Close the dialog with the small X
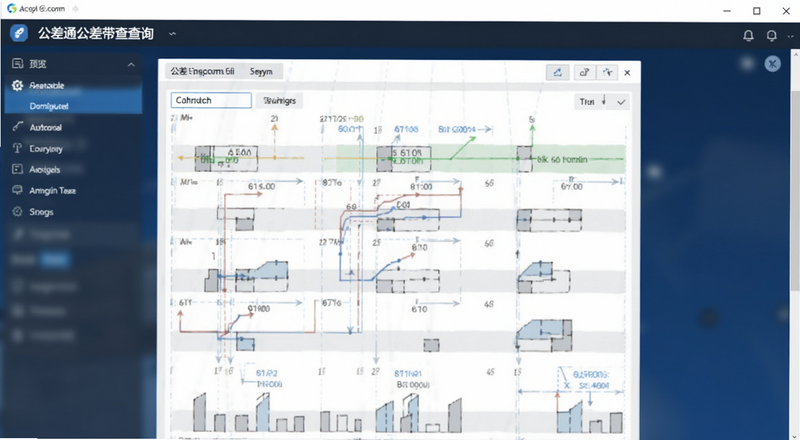 [628, 72]
